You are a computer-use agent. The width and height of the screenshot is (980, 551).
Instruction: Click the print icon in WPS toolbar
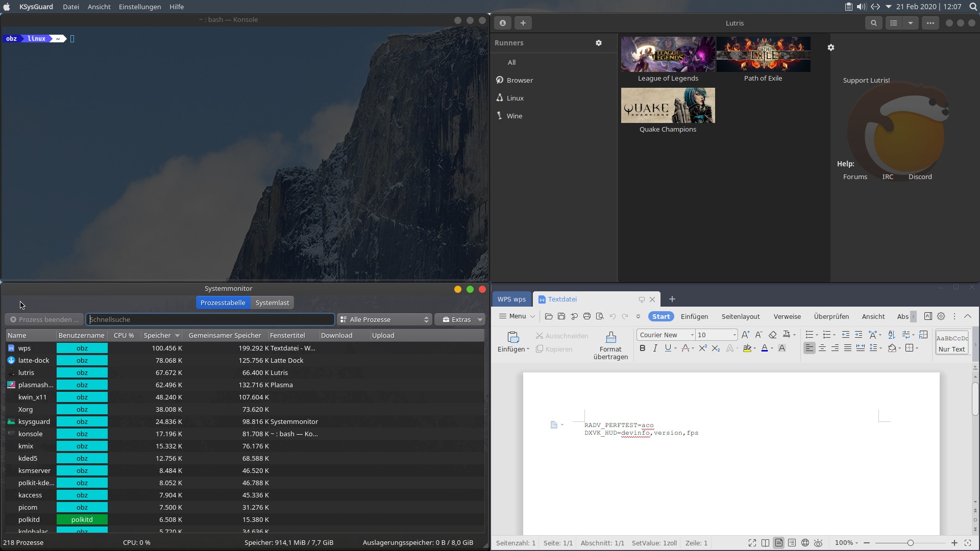(587, 317)
